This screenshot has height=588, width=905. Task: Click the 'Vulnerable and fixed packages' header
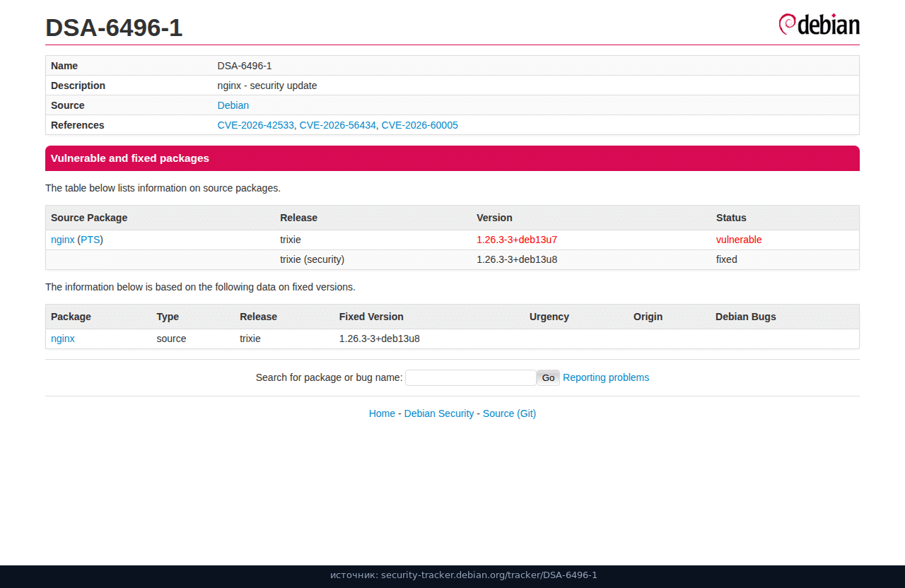point(452,158)
